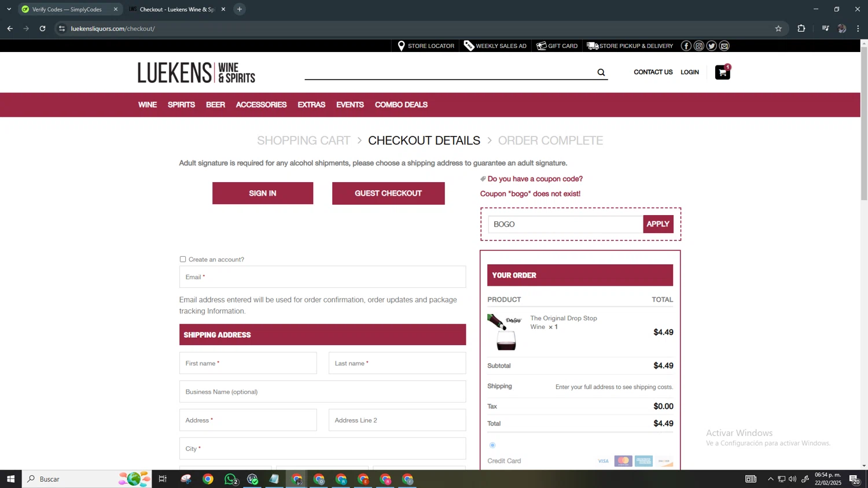Open the Beer menu
The height and width of the screenshot is (488, 868).
215,105
